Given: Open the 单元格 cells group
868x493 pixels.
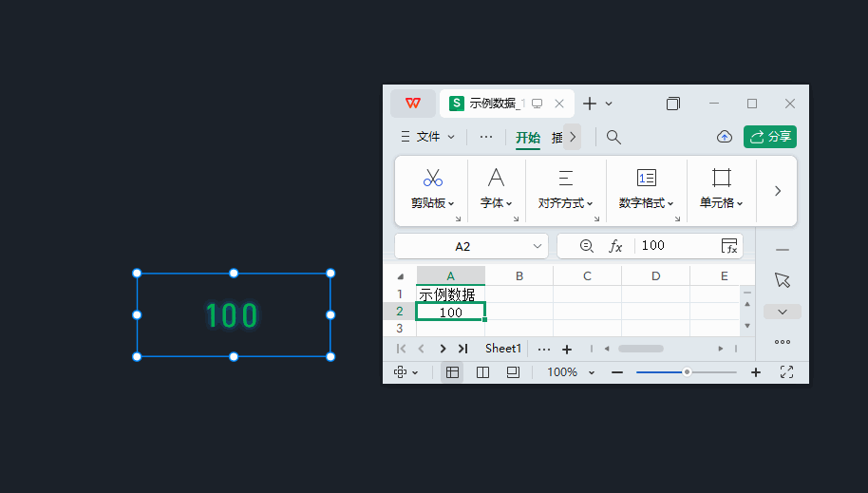Looking at the screenshot, I should (722, 203).
